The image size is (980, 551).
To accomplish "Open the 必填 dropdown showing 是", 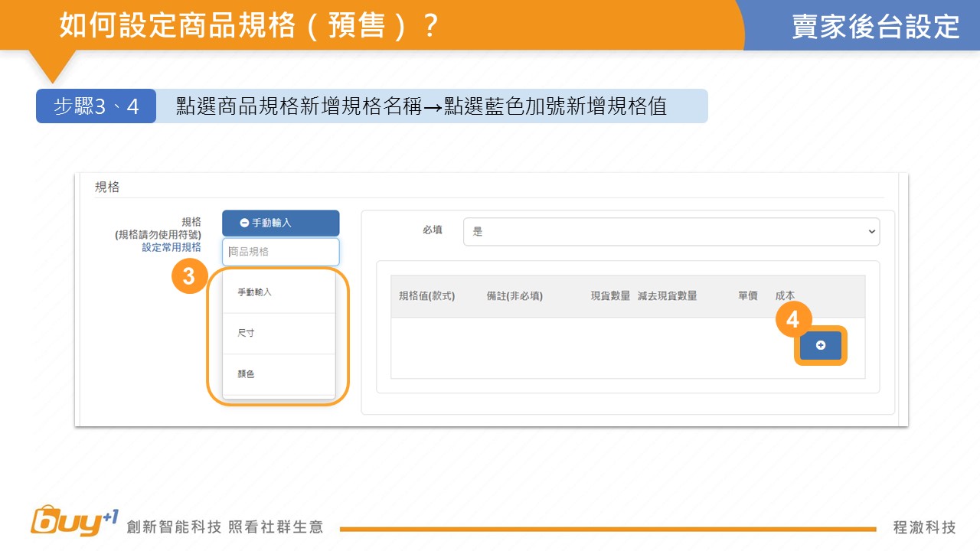I will pos(671,232).
